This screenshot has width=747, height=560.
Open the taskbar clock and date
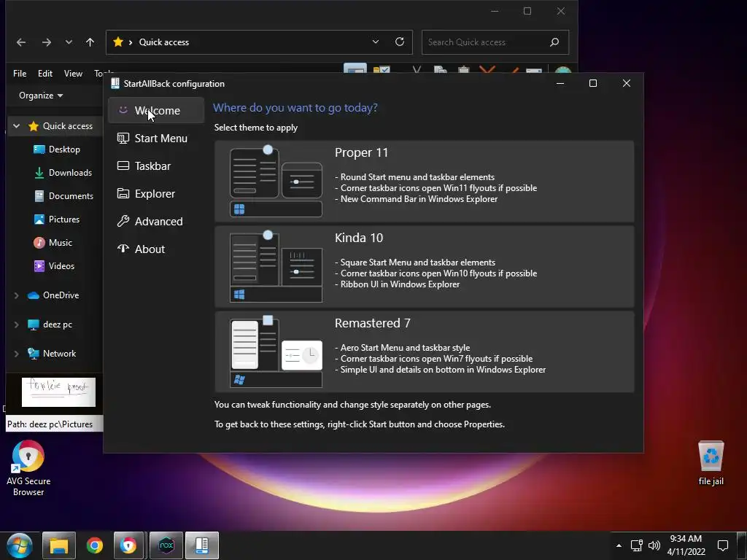pyautogui.click(x=686, y=545)
